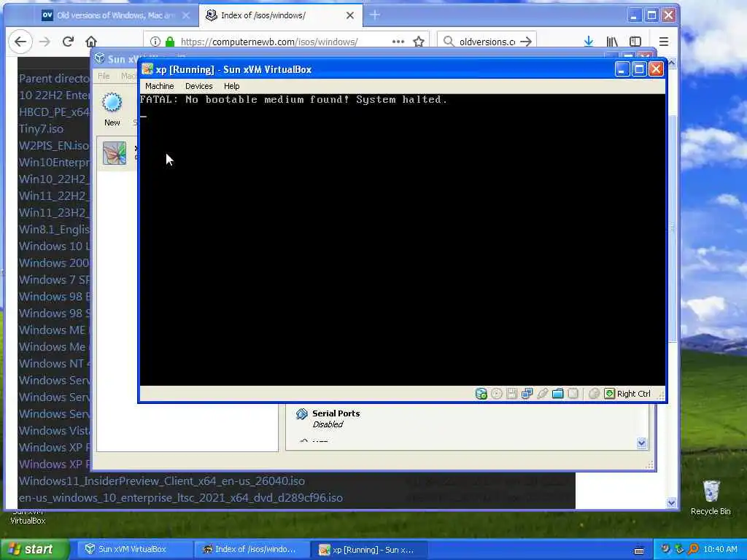
Task: Reload the current page in Firefox
Action: coord(68,42)
